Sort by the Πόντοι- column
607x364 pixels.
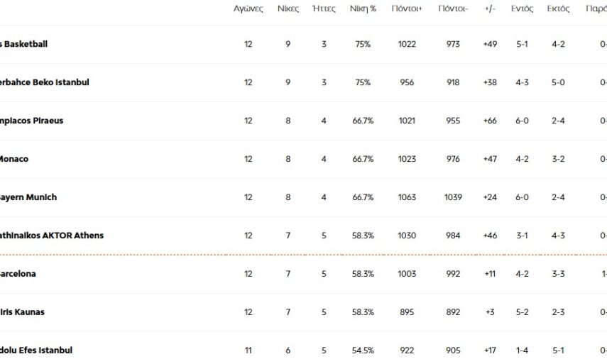pyautogui.click(x=452, y=9)
